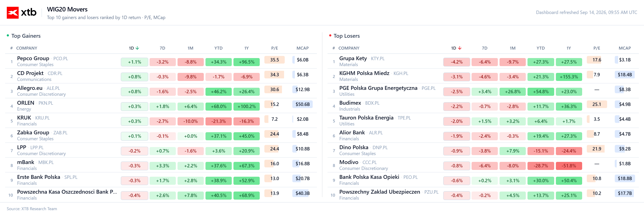
Task: Click the XTB logo icon
Action: (12, 13)
